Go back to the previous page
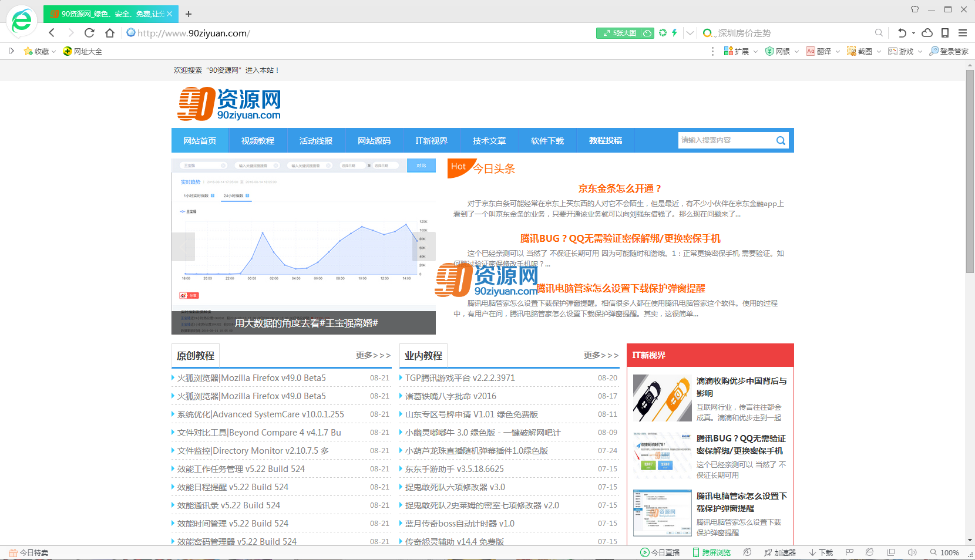The height and width of the screenshot is (560, 975). (x=52, y=33)
